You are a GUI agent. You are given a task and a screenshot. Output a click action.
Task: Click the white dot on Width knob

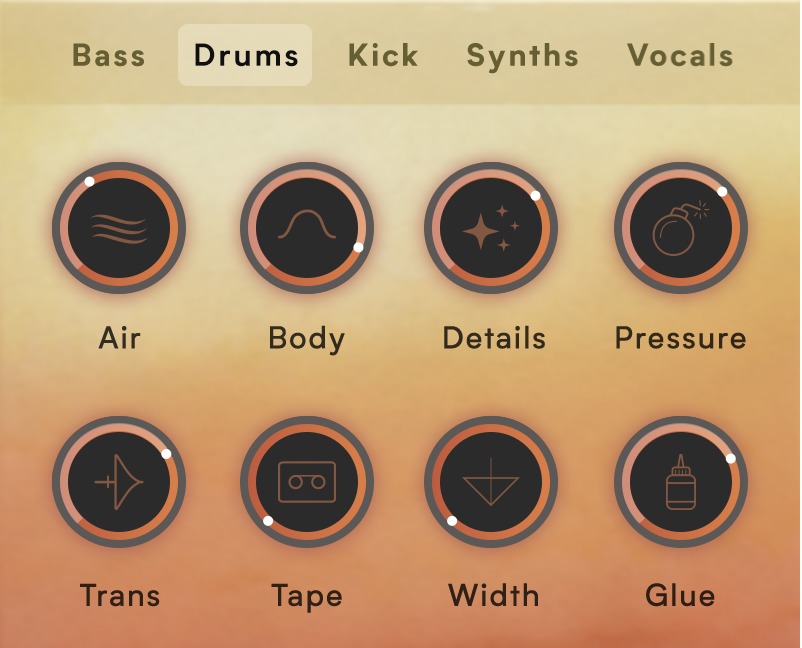tap(452, 521)
